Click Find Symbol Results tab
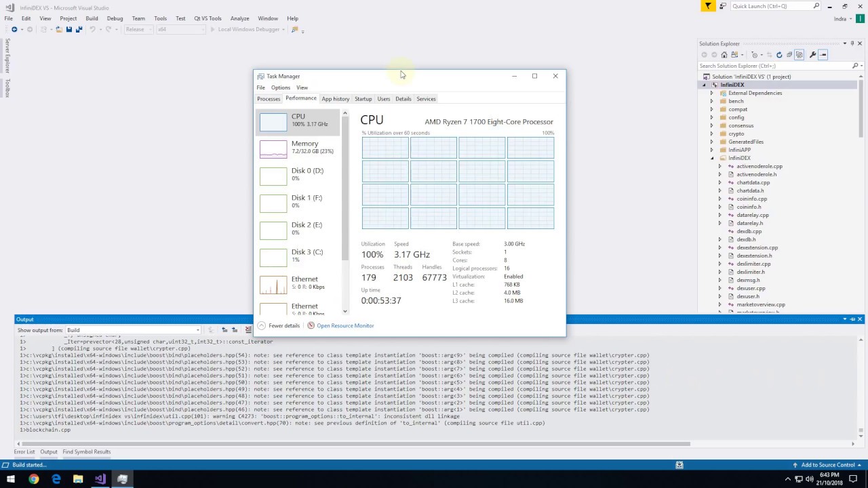This screenshot has height=488, width=868. tap(87, 452)
